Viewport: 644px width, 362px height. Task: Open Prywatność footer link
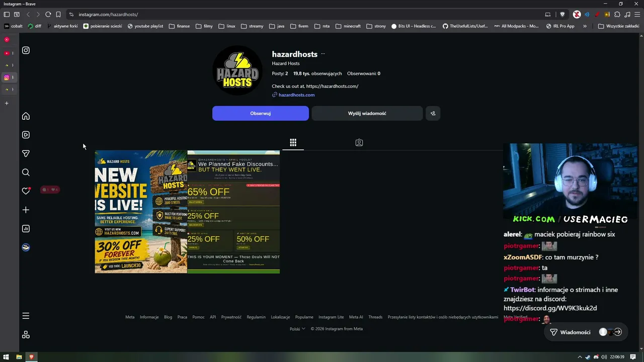(231, 317)
